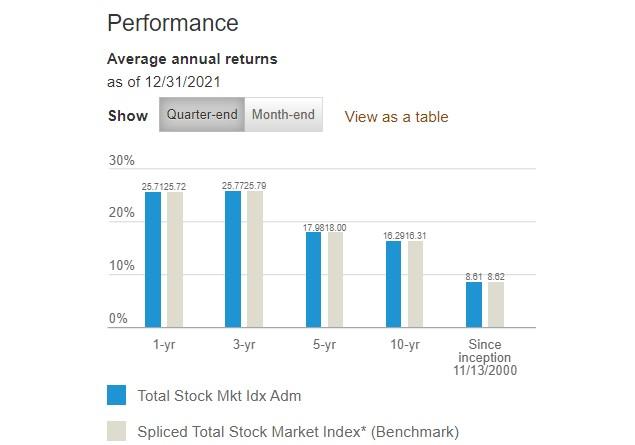Screen dimensions: 635x445
Task: Select the Quarter-end toggle button
Action: point(202,115)
